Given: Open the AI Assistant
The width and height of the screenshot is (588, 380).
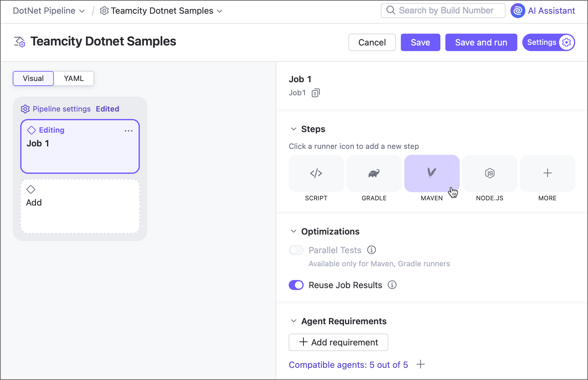Looking at the screenshot, I should click(x=543, y=10).
